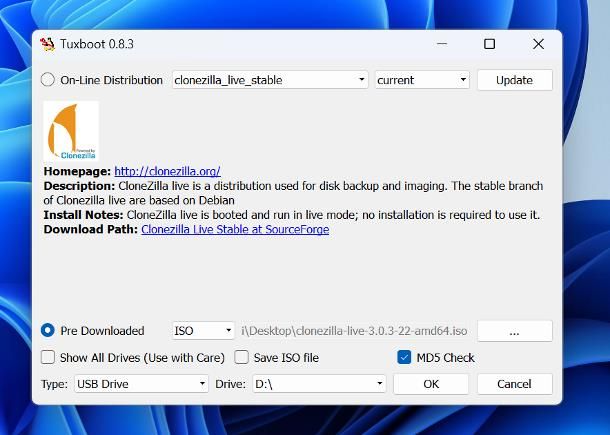The image size is (610, 435).
Task: Click the 'Download Path:' label text
Action: (x=91, y=229)
